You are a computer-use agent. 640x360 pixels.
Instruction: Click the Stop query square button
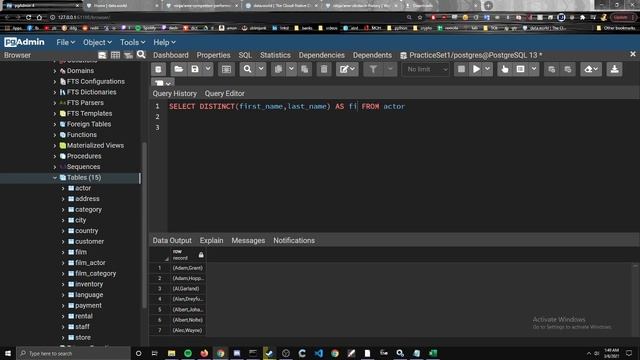pyautogui.click(x=461, y=69)
